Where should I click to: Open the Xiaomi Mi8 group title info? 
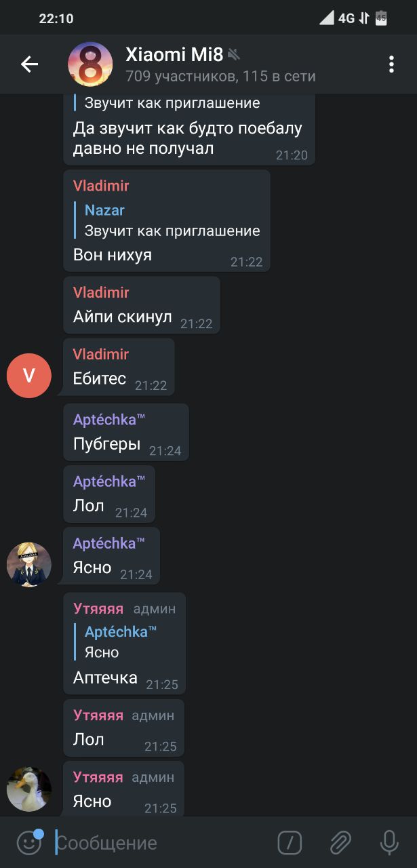pos(174,54)
